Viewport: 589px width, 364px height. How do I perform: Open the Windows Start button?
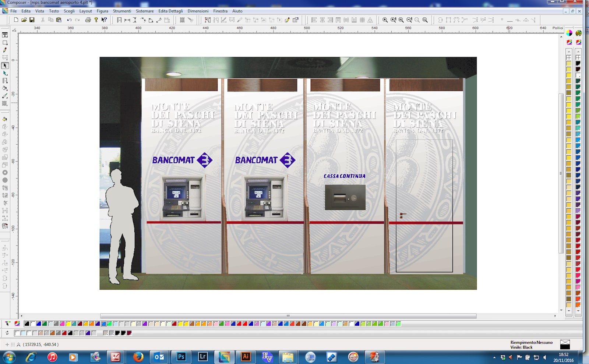[8, 357]
